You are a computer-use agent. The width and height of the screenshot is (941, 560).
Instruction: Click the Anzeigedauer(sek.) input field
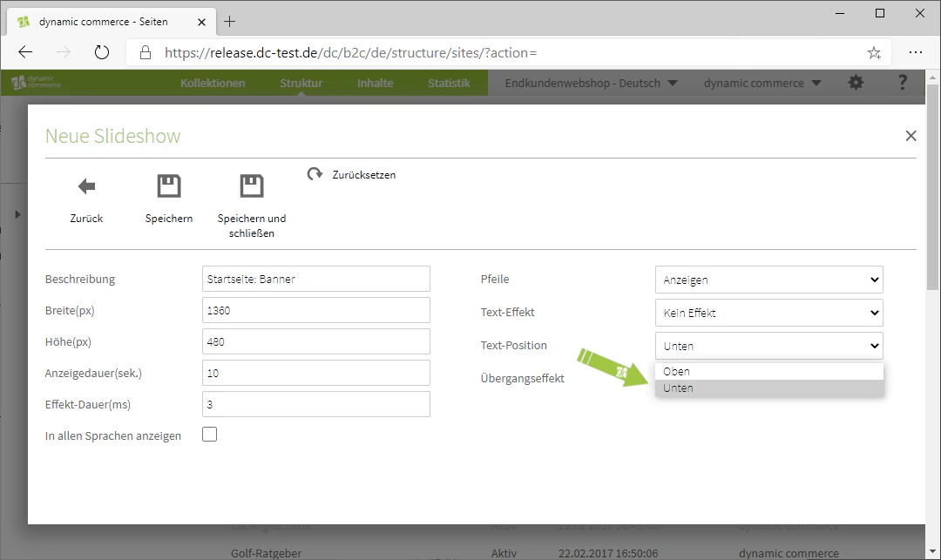tap(316, 373)
